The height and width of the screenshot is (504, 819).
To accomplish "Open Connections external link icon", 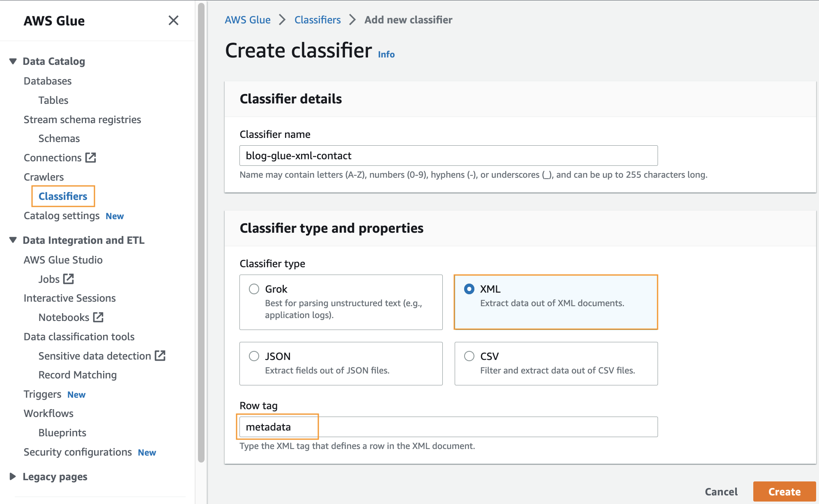I will point(91,158).
